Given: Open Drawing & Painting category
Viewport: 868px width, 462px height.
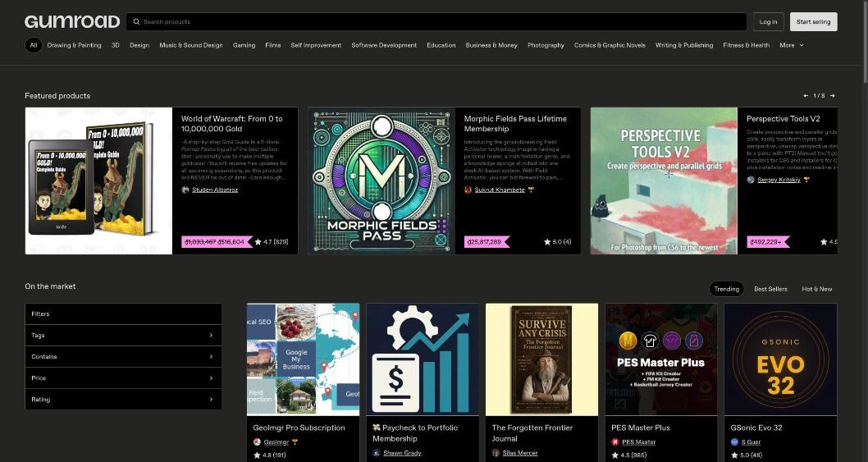Looking at the screenshot, I should click(x=74, y=45).
